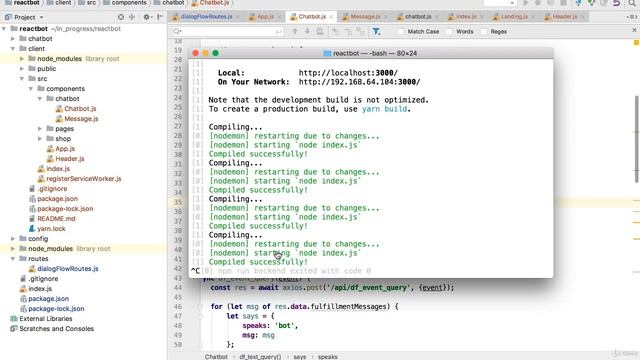Click the new line icon in search field

278,31
